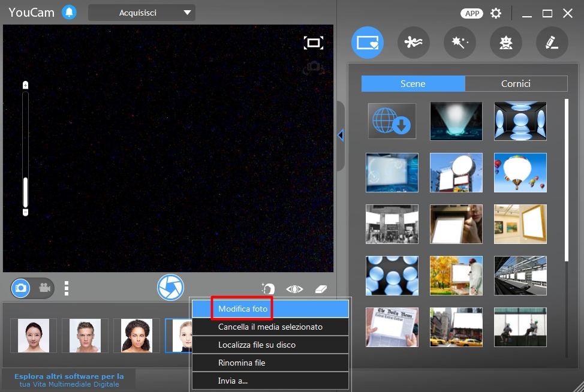
Task: Open the magic wand filters icon
Action: (460, 43)
